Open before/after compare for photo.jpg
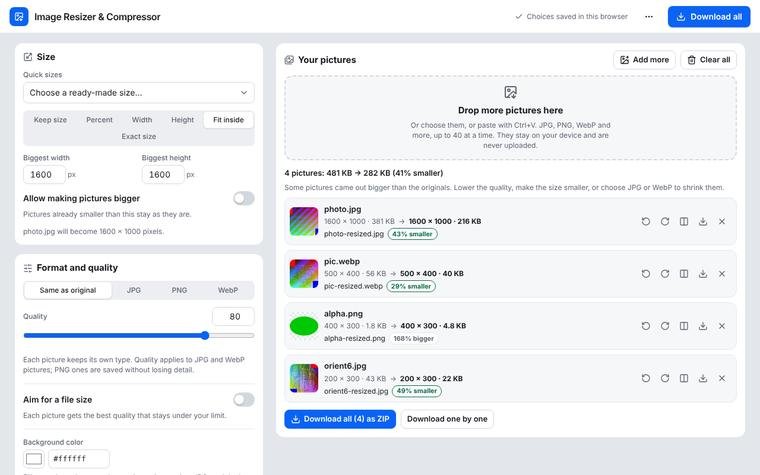Image resolution: width=760 pixels, height=475 pixels. coord(683,222)
